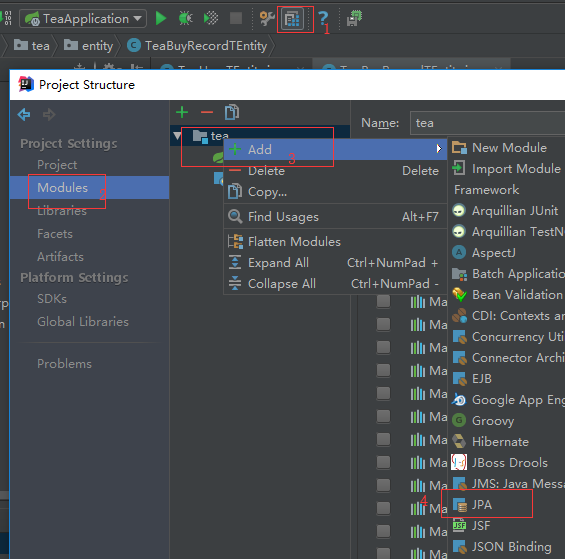Choose Delete in context menu
Screen dimensions: 565x559
point(335,171)
